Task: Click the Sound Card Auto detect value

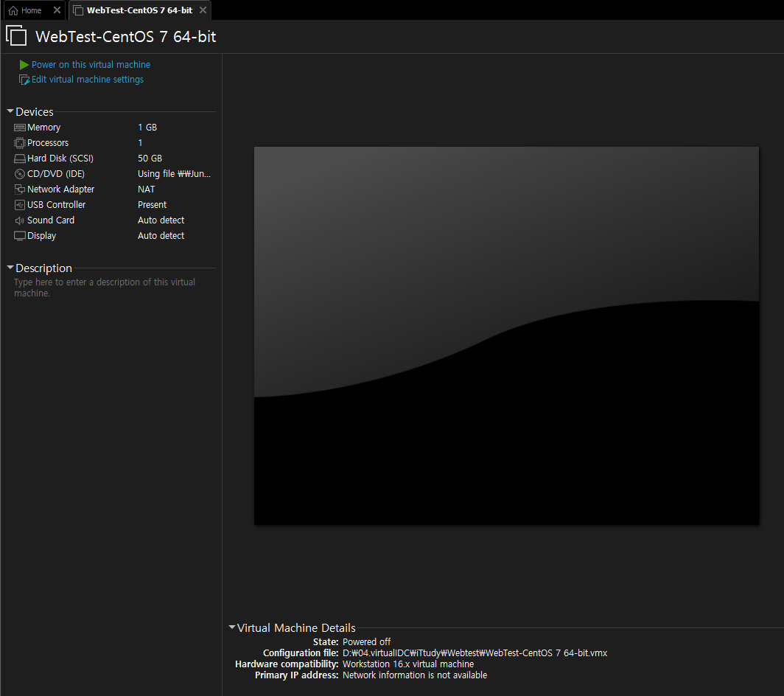Action: (x=161, y=220)
